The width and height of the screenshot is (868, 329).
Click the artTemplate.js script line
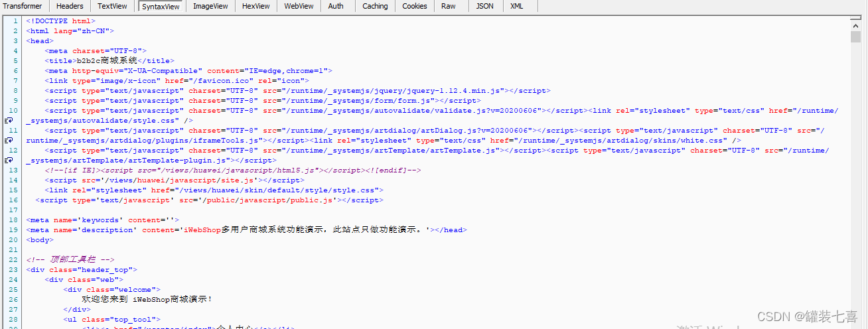coord(427,155)
